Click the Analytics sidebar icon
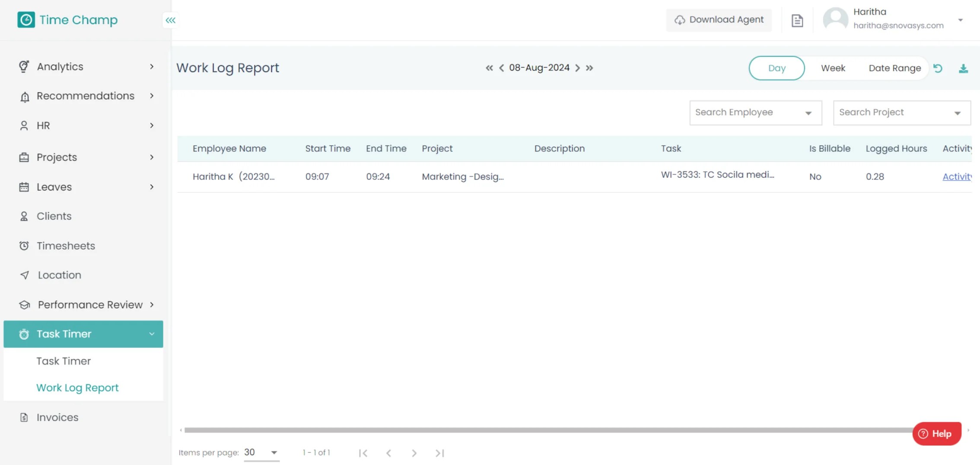This screenshot has width=980, height=465. (24, 66)
